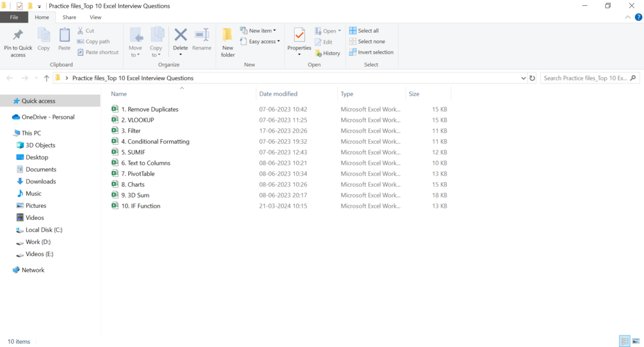Click the search box

[x=590, y=78]
